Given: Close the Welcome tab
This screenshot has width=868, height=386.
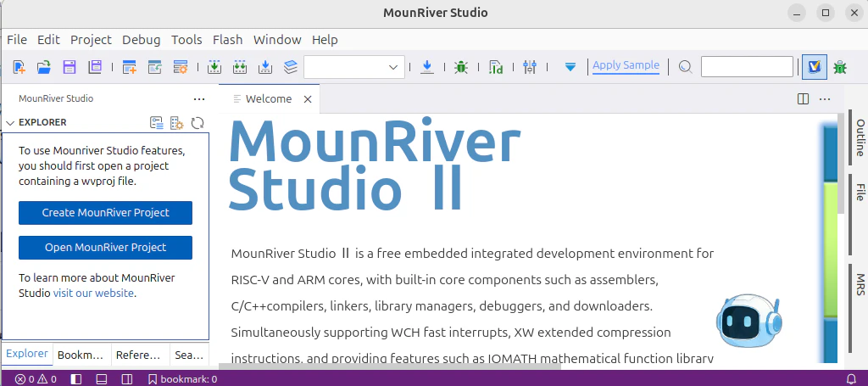Looking at the screenshot, I should tap(308, 99).
